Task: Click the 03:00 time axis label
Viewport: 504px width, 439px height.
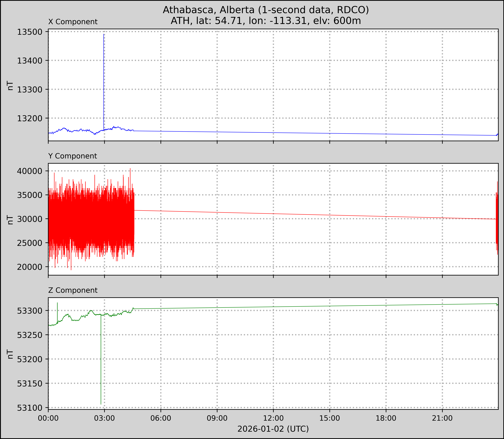Action: point(104,418)
